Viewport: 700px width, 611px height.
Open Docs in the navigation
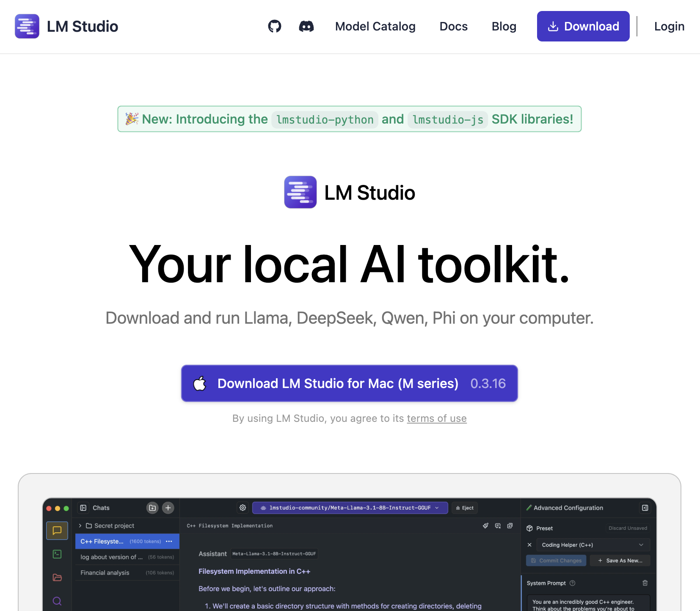pyautogui.click(x=454, y=26)
